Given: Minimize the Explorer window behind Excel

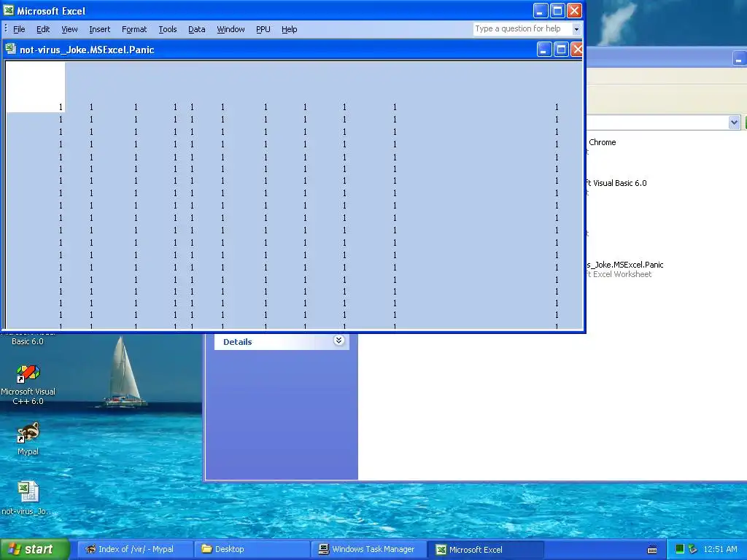Looking at the screenshot, I should point(738,60).
